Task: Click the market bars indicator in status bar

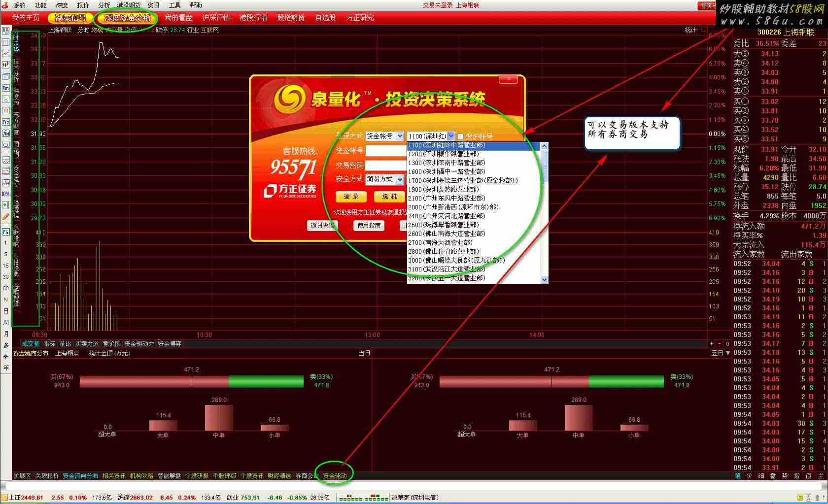Action: (x=363, y=498)
